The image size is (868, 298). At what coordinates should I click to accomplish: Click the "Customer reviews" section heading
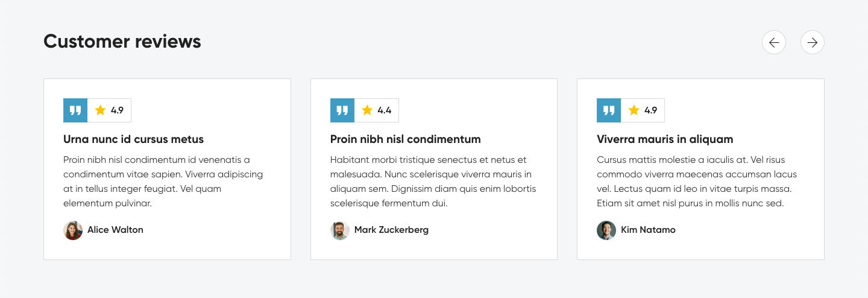pyautogui.click(x=122, y=42)
